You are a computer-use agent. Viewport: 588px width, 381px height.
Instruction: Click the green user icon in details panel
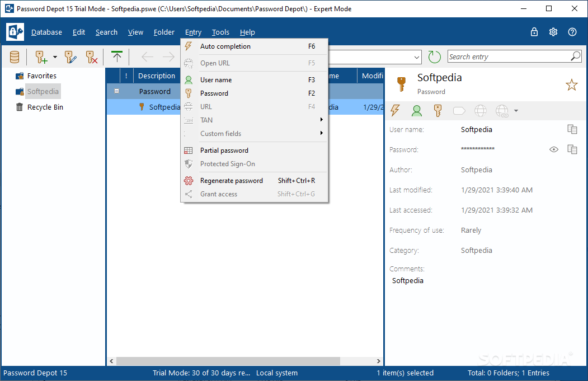click(x=417, y=111)
